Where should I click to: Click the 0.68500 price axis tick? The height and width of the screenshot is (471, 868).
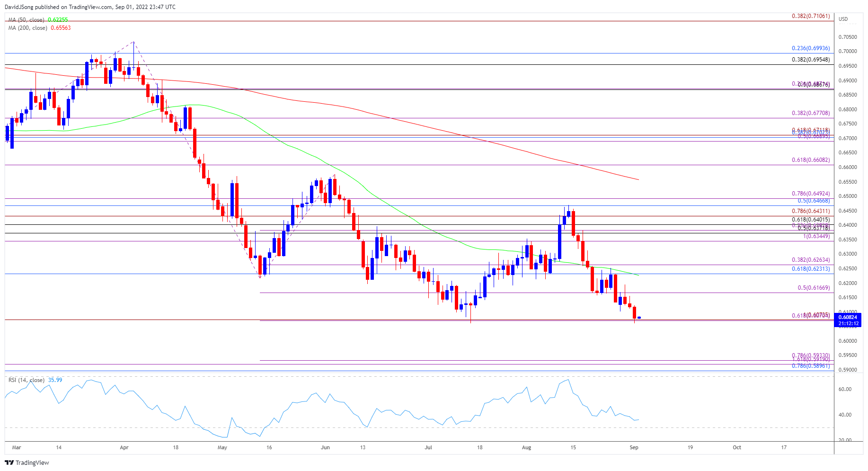(848, 95)
